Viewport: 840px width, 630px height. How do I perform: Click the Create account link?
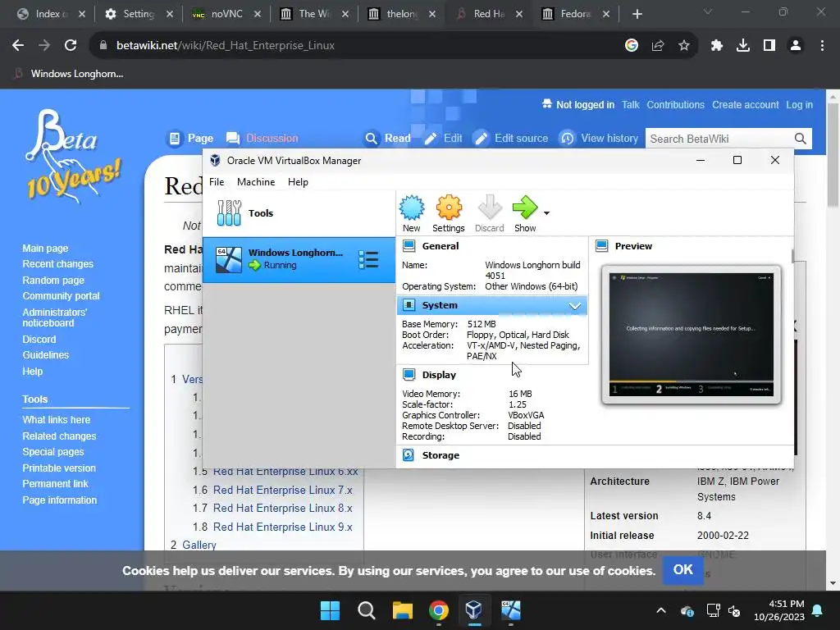click(x=745, y=105)
